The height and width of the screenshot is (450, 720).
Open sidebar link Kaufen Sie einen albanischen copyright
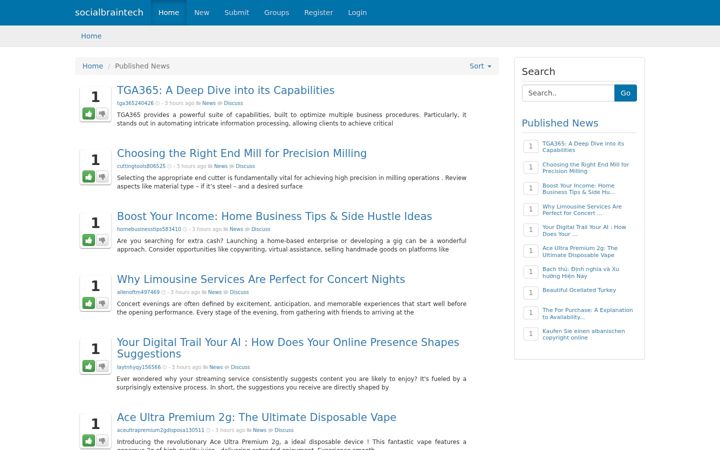(x=584, y=334)
